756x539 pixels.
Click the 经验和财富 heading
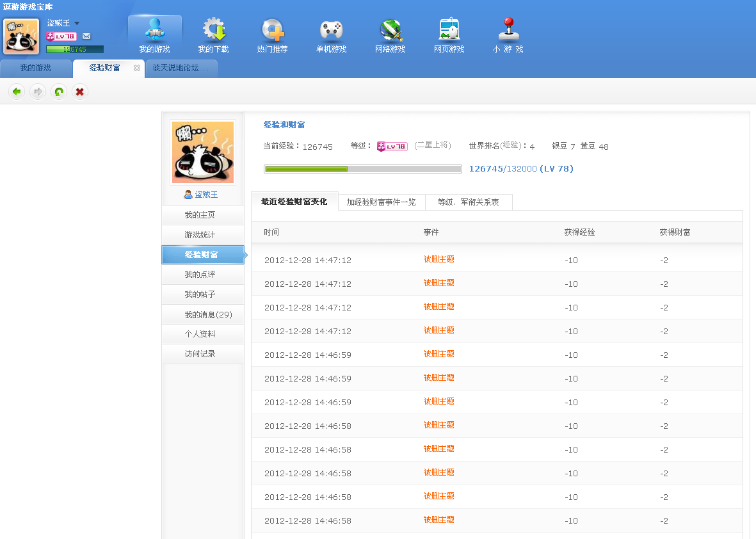[x=284, y=125]
